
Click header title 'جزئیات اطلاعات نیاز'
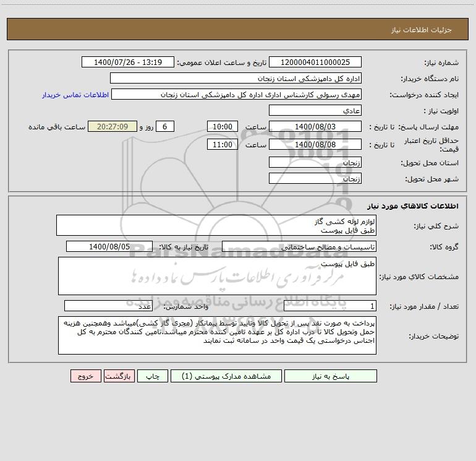[x=422, y=30]
